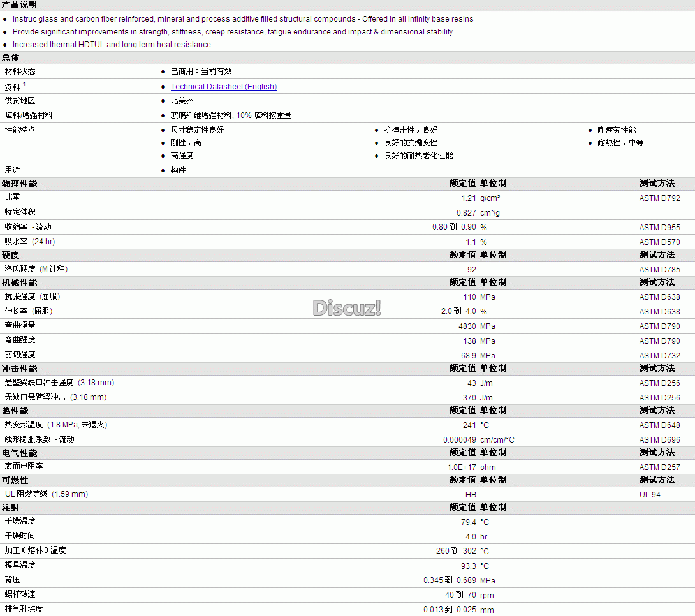Click the 抗撞击性，良好 feature

(x=411, y=130)
